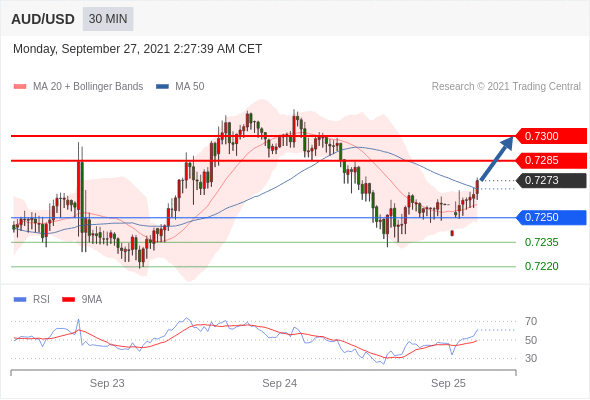Click the 0.7235 support level label
This screenshot has width=590, height=400.
[x=541, y=242]
